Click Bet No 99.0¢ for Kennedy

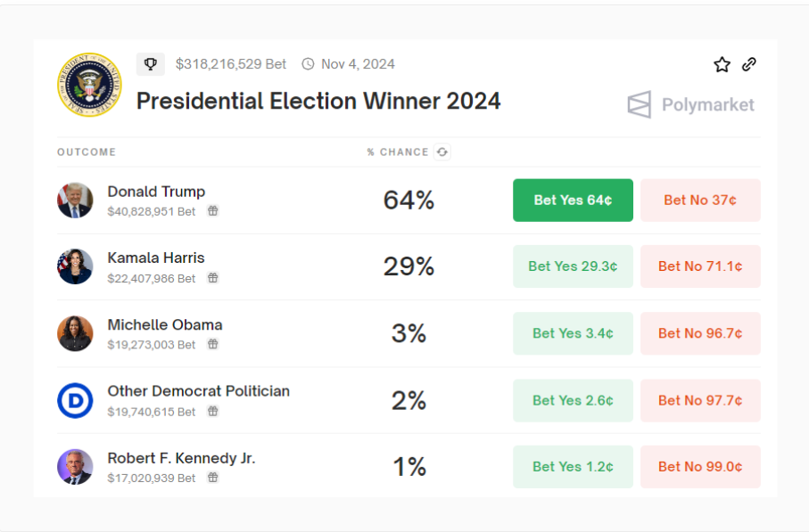point(700,467)
